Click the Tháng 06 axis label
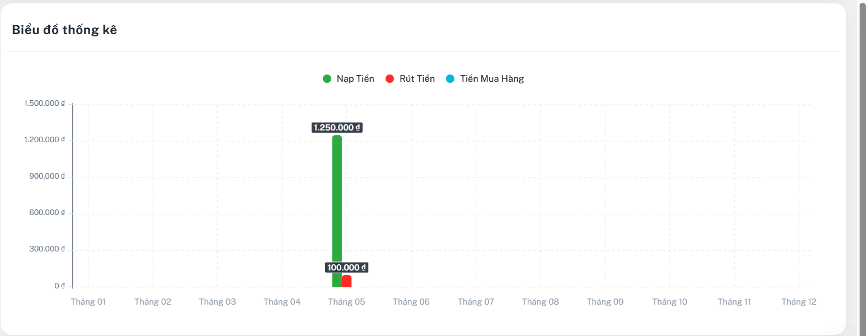Viewport: 868px width, 336px height. [x=411, y=302]
